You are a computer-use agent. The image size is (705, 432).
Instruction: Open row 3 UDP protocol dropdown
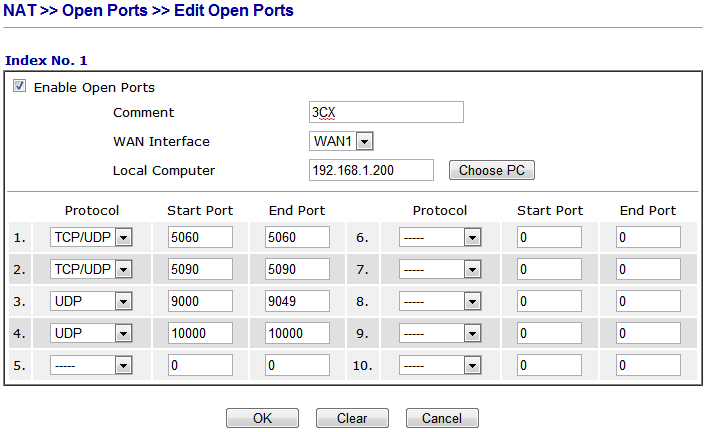coord(91,301)
